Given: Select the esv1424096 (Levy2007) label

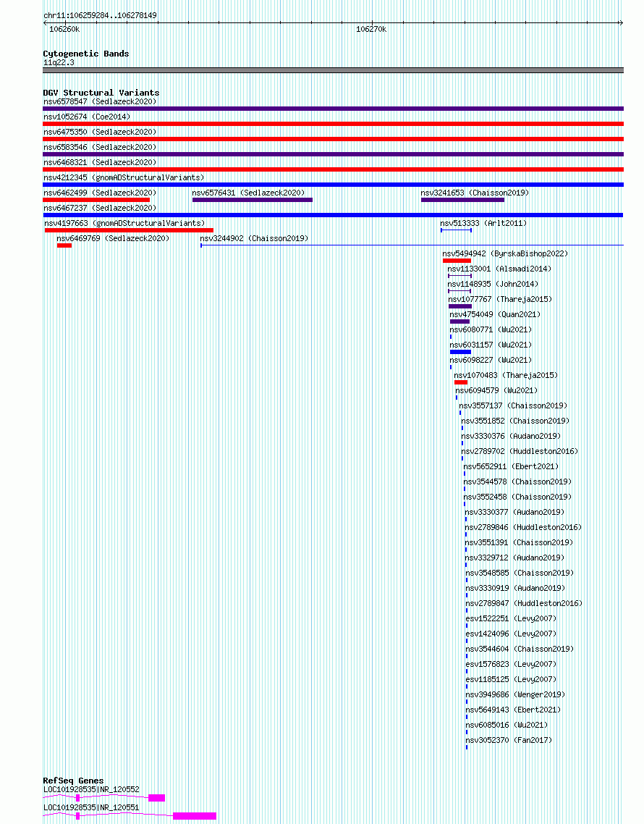Looking at the screenshot, I should point(511,635).
